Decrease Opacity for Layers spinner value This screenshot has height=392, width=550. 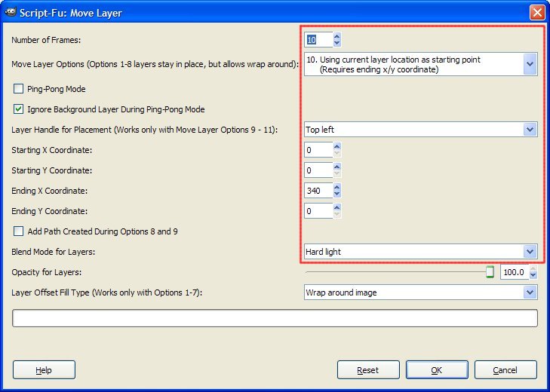[533, 276]
